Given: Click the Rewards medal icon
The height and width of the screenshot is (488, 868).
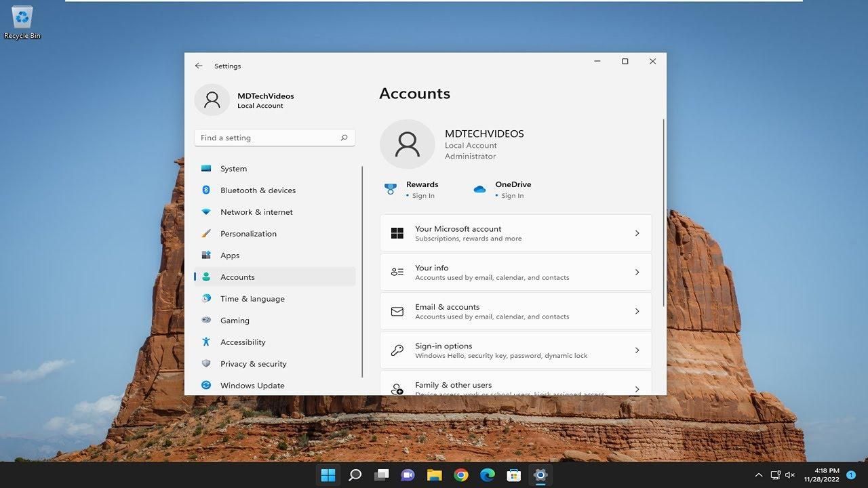Looking at the screenshot, I should (x=391, y=189).
